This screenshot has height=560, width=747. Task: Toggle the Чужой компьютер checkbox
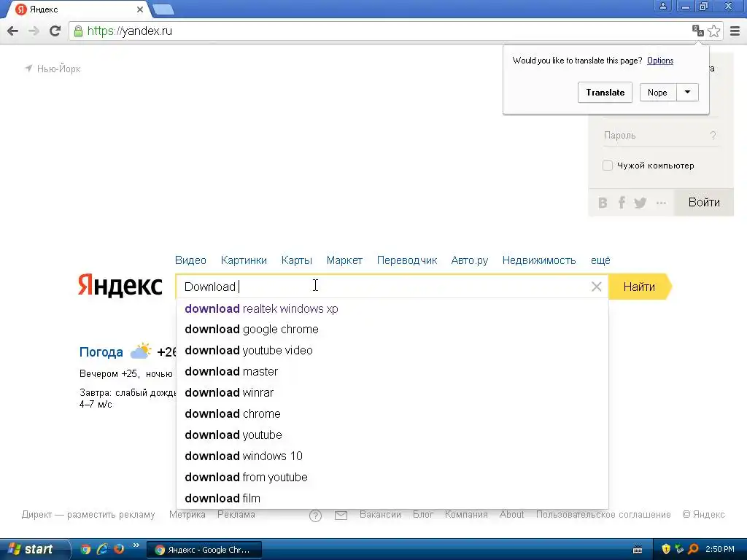click(x=608, y=166)
